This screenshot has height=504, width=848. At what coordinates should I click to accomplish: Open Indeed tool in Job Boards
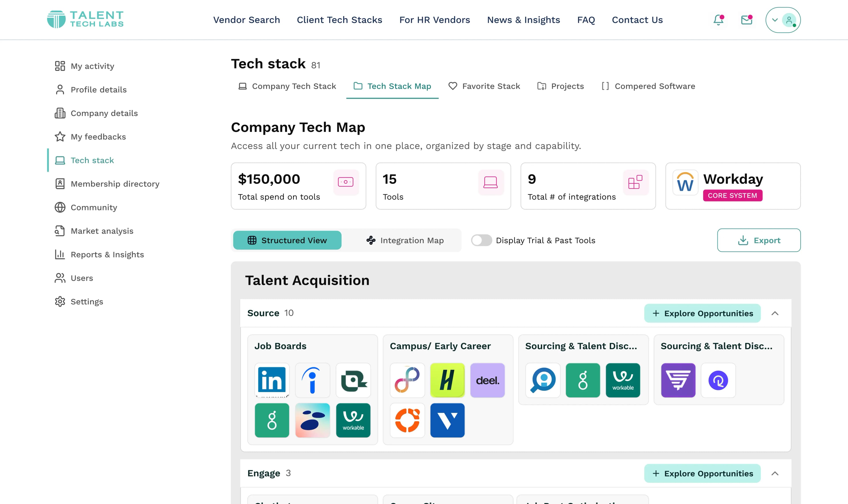[312, 380]
